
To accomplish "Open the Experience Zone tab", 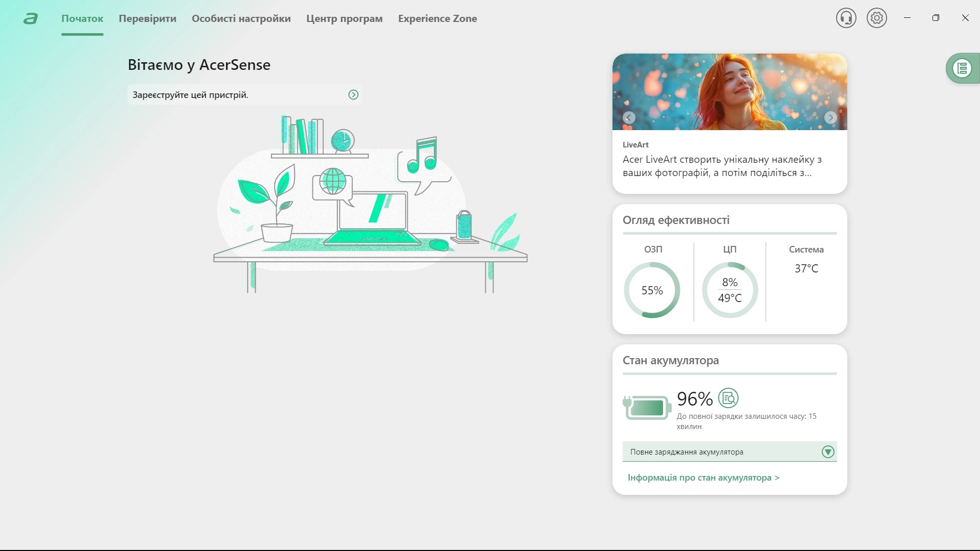I will point(437,19).
